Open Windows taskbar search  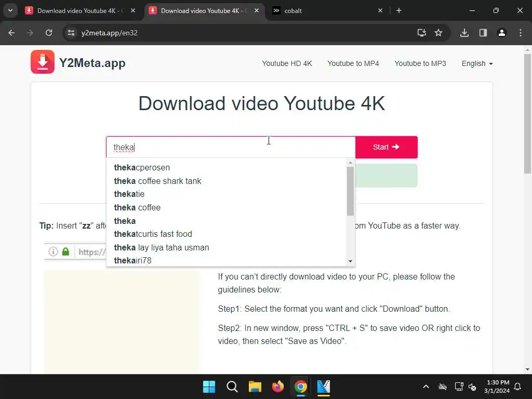(x=232, y=387)
